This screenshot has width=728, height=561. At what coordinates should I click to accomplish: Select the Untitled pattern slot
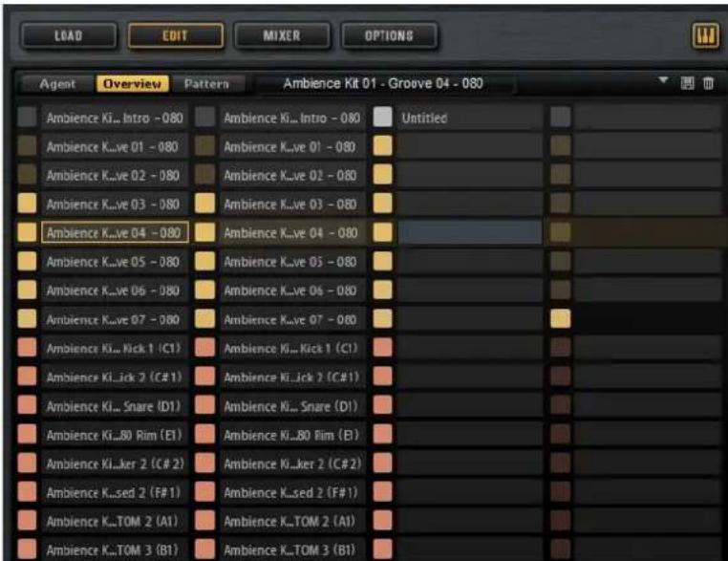pos(470,118)
